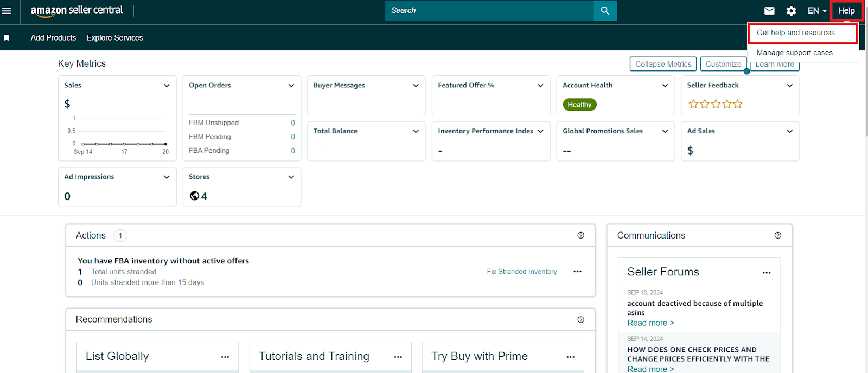Click the Learn More button
The image size is (868, 373).
(775, 65)
